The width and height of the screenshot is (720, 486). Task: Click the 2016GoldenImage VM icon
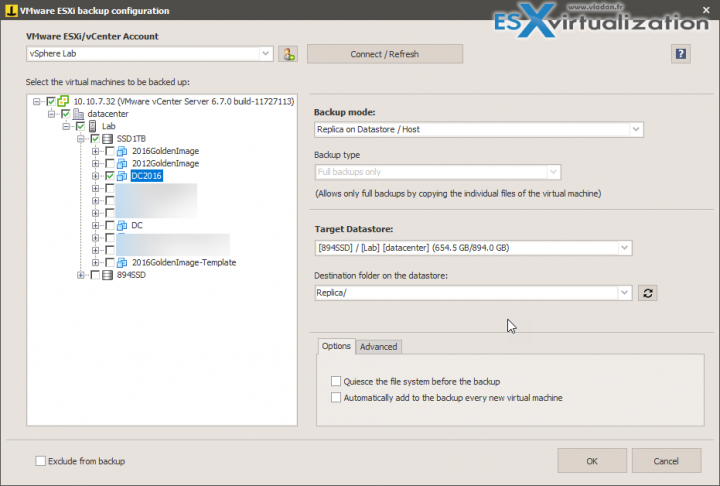pos(122,151)
